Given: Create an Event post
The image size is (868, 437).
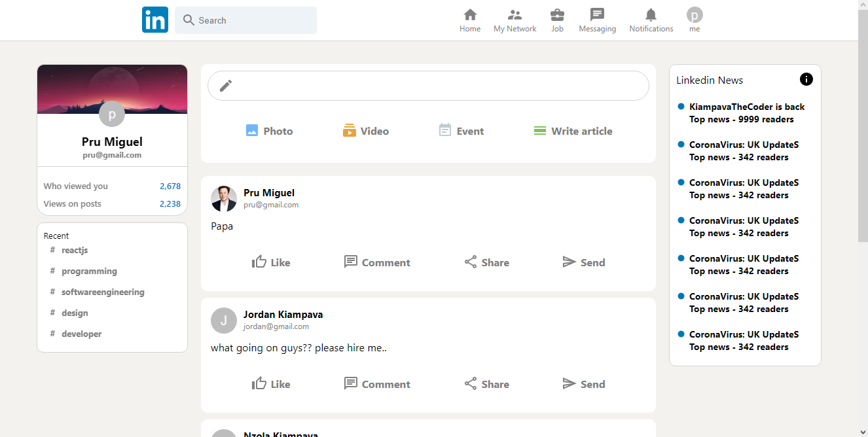Looking at the screenshot, I should (461, 131).
